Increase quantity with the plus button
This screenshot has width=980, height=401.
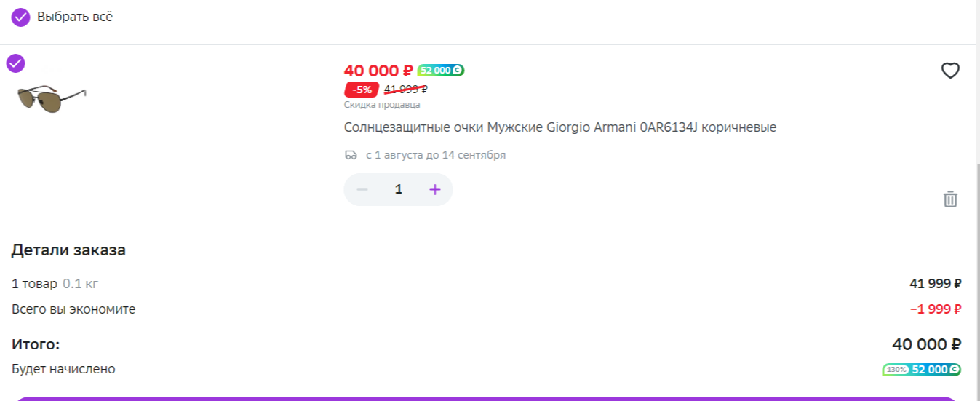[435, 190]
